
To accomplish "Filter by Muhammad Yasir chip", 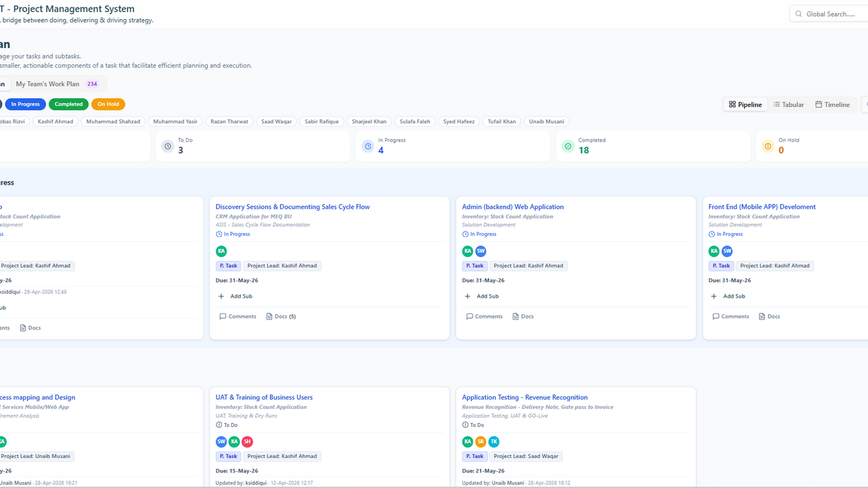I will [176, 121].
